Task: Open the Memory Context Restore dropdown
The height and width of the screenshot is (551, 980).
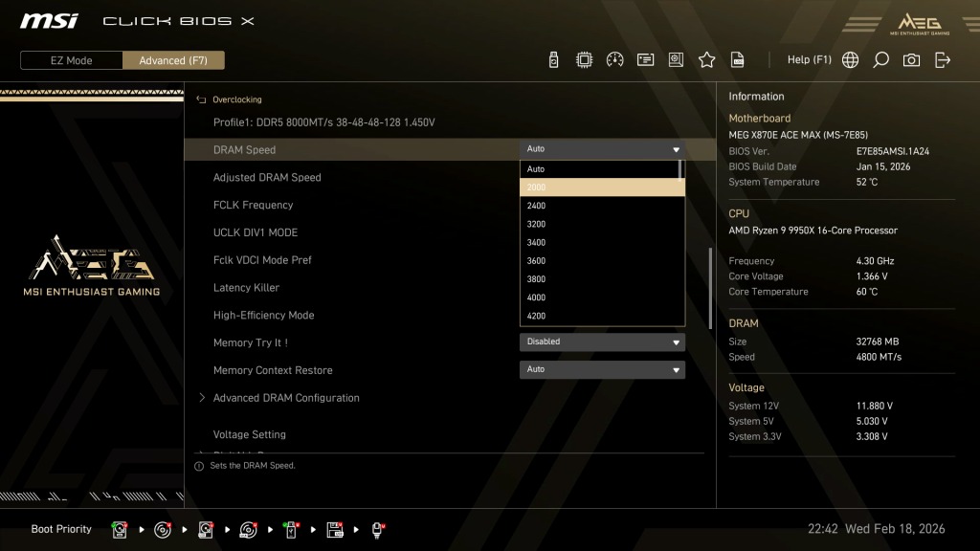Action: coord(602,369)
